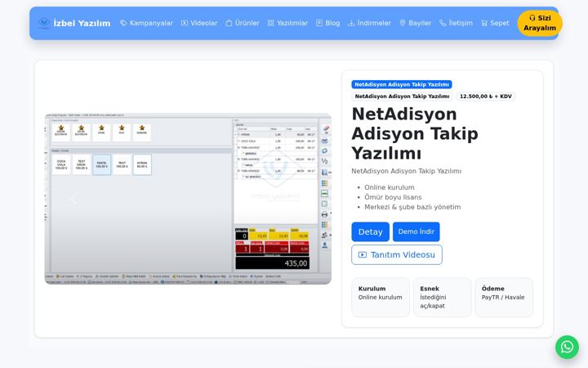This screenshot has width=588, height=368.
Task: Click the white NetAdisyon Adisyon Takip Yazılımı tag
Action: point(402,96)
